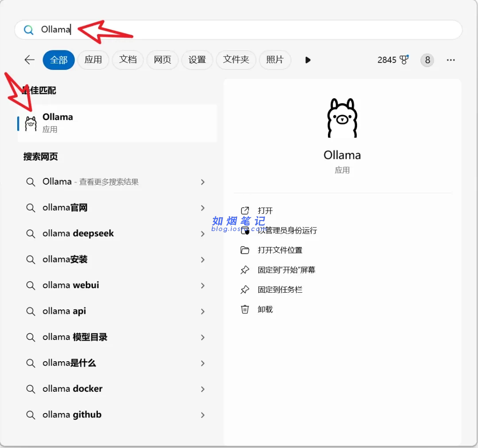This screenshot has width=478, height=448.
Task: Expand chevron for Ollama 查看更多搜索结果
Action: tap(203, 182)
